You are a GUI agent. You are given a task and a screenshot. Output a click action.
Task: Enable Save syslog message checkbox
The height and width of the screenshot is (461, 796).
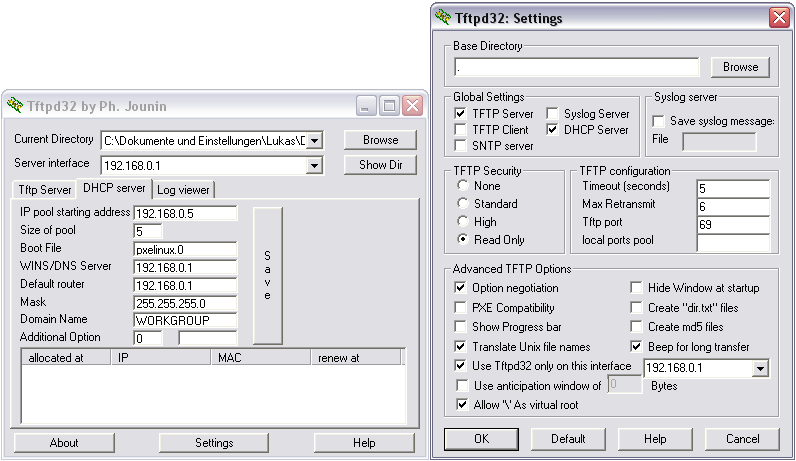pyautogui.click(x=658, y=121)
